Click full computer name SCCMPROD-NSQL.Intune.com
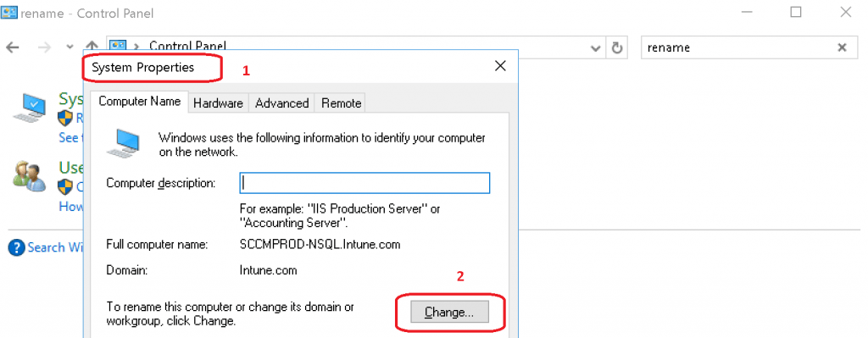 tap(320, 244)
